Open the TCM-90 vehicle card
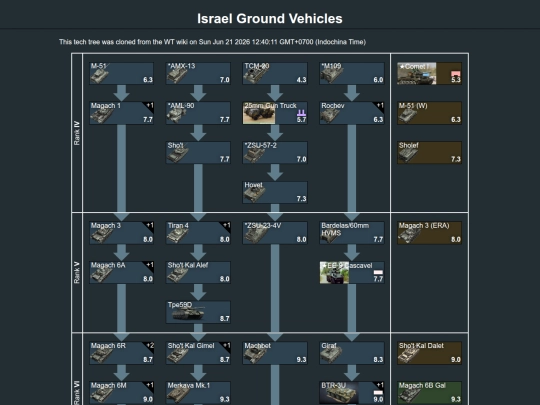Screen dimensions: 540x405 (x=275, y=73)
